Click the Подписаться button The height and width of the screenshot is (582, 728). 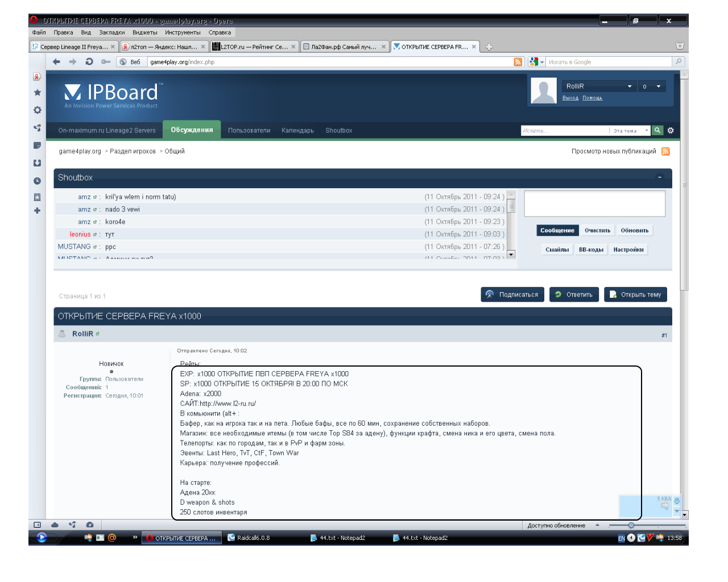tap(512, 294)
